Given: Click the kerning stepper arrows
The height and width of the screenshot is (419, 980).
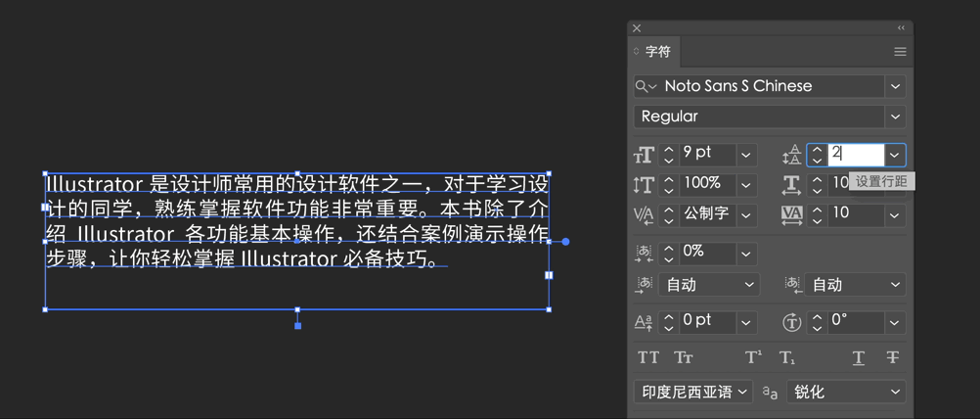Looking at the screenshot, I should (669, 215).
